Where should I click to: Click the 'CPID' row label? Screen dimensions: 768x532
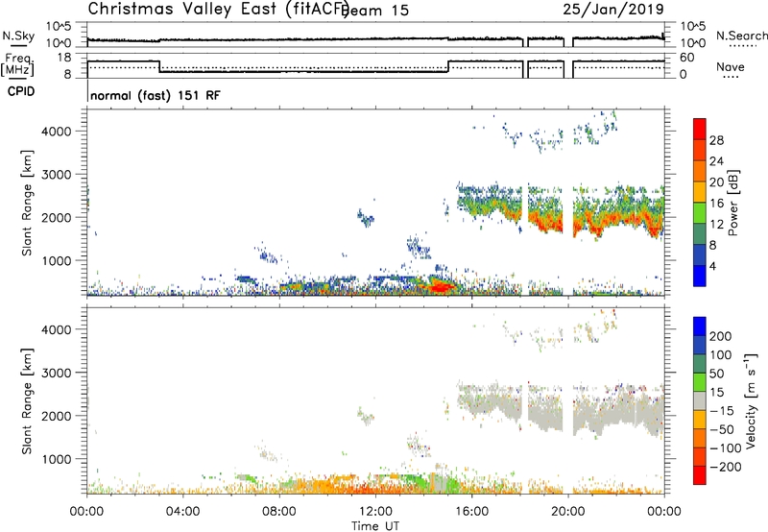(21, 91)
